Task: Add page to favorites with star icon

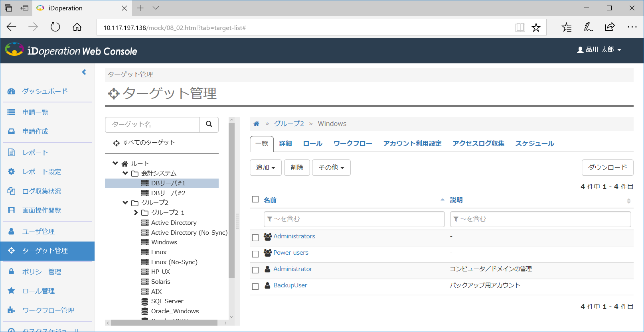Action: pos(536,28)
